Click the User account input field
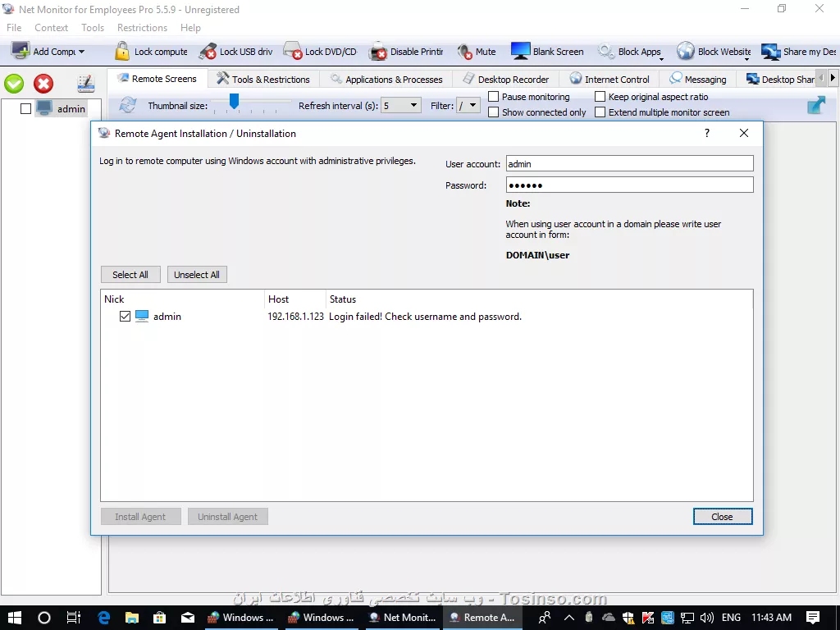The image size is (840, 630). [x=629, y=163]
